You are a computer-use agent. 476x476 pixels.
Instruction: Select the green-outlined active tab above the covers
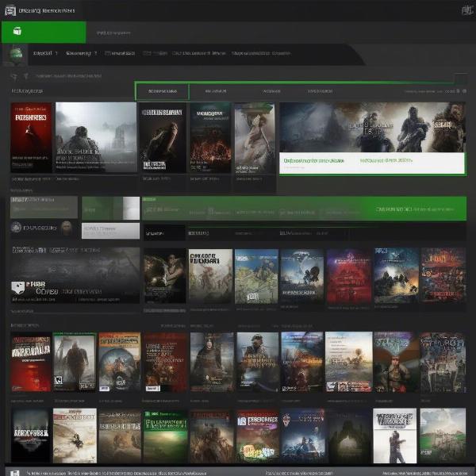(x=162, y=91)
